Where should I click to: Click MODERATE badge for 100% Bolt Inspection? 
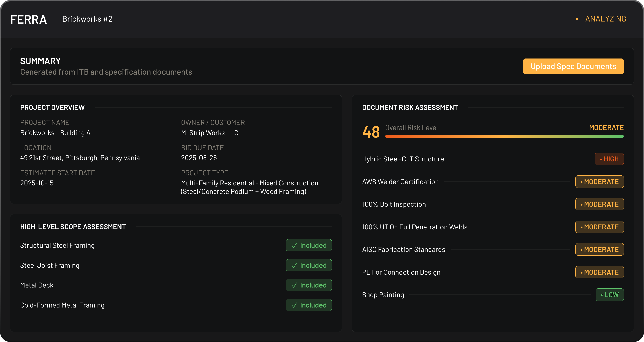[599, 204]
